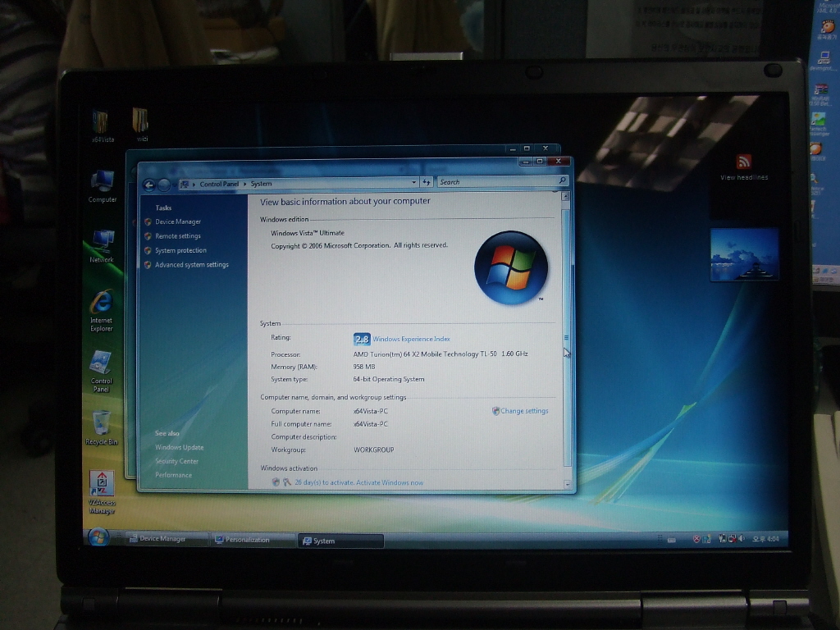The width and height of the screenshot is (840, 630).
Task: Expand the arrow before Control Panel in breadcrumb
Action: [194, 185]
